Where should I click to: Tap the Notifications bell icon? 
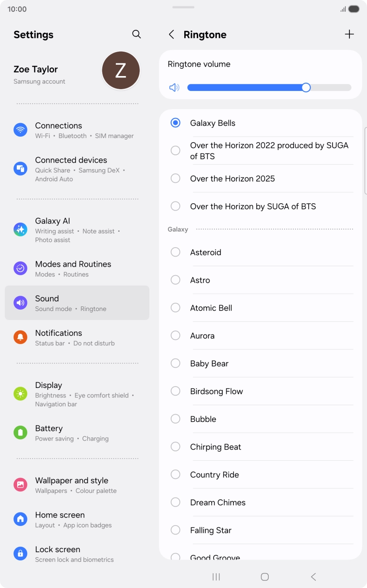tap(20, 337)
